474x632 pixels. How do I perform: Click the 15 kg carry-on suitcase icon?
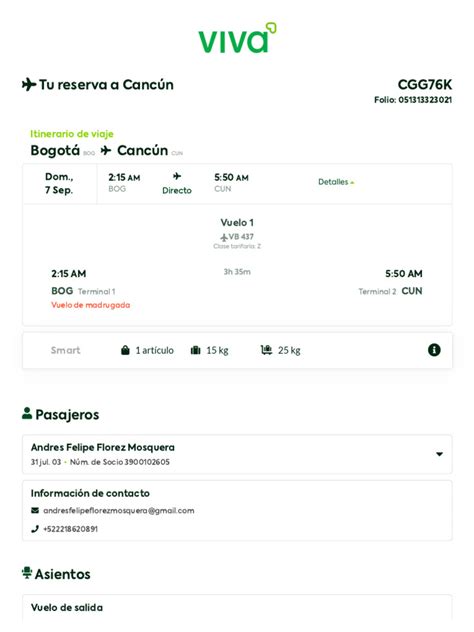(x=195, y=350)
